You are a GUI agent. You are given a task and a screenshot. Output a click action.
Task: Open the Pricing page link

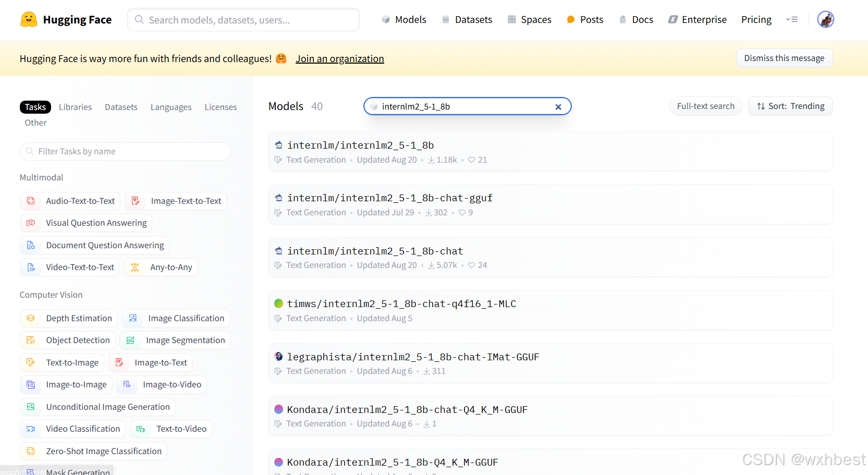756,19
